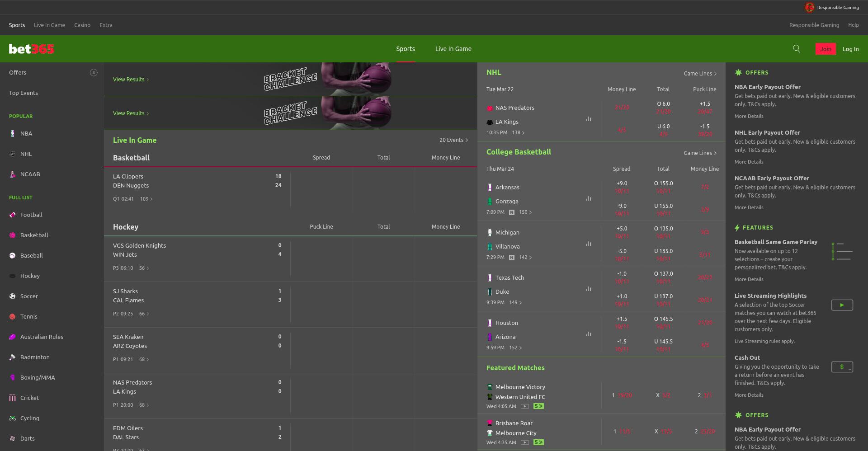The width and height of the screenshot is (868, 451).
Task: Click the Responsible Gaming badge icon
Action: point(809,7)
